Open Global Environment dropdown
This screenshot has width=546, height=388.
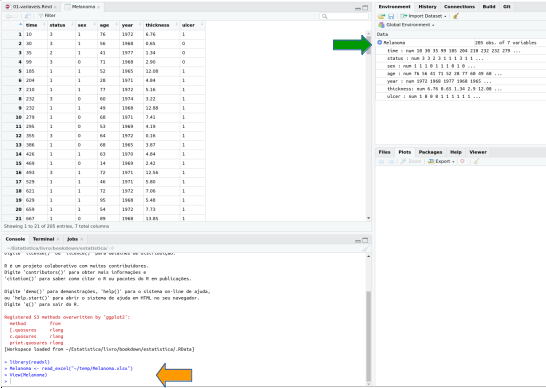coord(406,25)
